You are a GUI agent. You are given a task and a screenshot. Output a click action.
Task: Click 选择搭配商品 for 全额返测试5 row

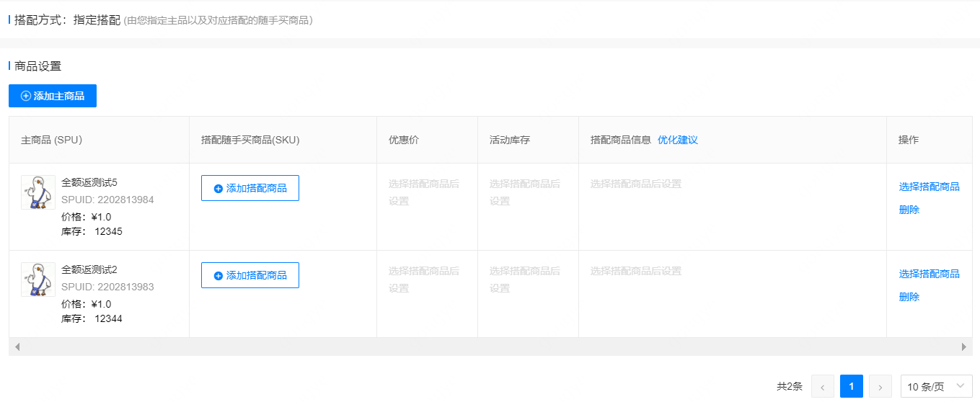(x=929, y=187)
